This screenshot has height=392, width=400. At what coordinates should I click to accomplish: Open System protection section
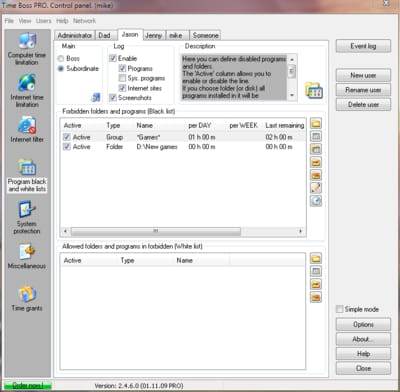pos(27,217)
